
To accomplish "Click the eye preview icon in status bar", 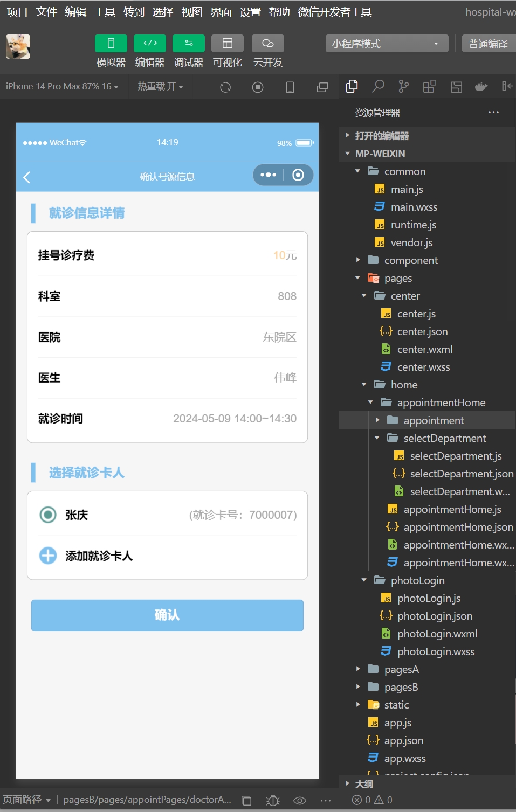I will [x=300, y=801].
